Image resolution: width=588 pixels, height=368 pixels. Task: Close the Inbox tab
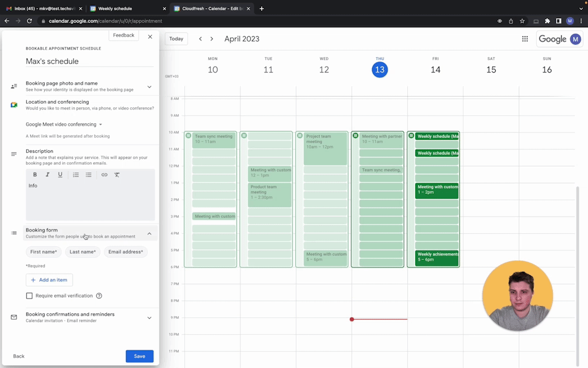[x=80, y=9]
